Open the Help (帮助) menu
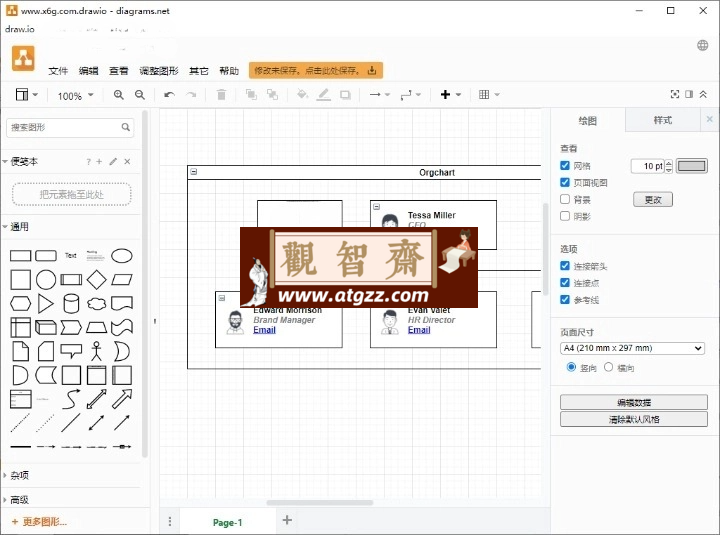This screenshot has width=720, height=535. pos(229,71)
